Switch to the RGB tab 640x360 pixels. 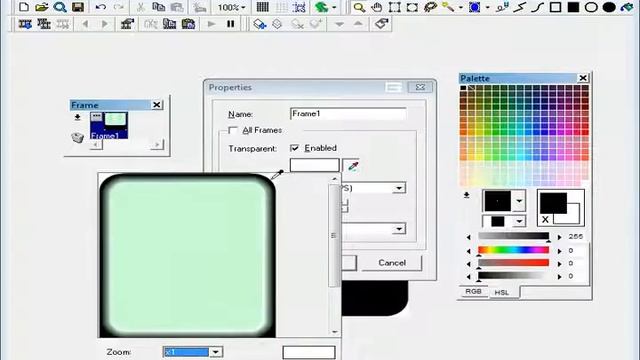[x=473, y=291]
